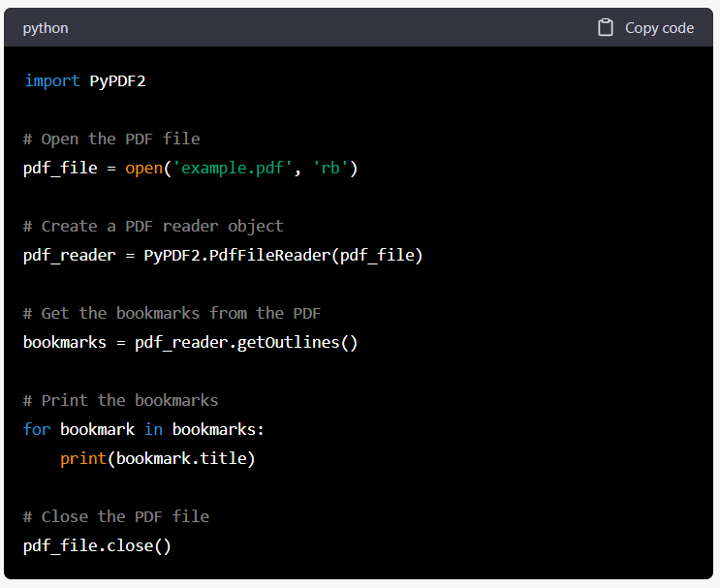Click the "Copy code" button label
The width and height of the screenshot is (720, 588).
click(x=659, y=28)
